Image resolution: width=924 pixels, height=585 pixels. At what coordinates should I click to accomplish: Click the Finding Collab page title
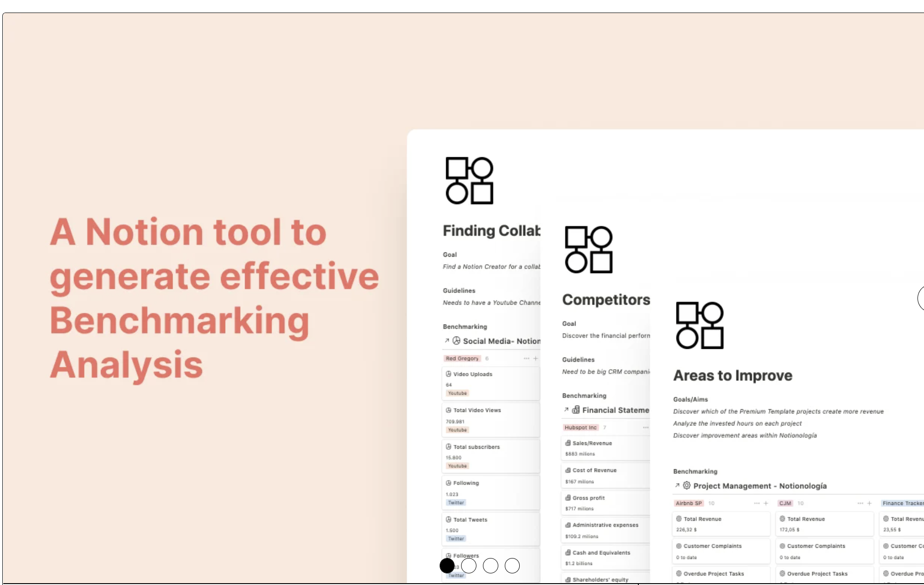[491, 231]
